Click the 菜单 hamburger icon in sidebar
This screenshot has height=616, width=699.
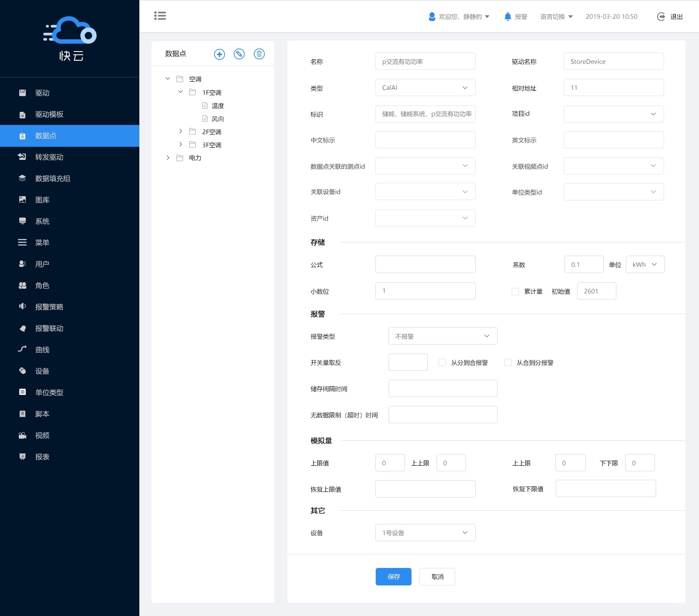(22, 242)
